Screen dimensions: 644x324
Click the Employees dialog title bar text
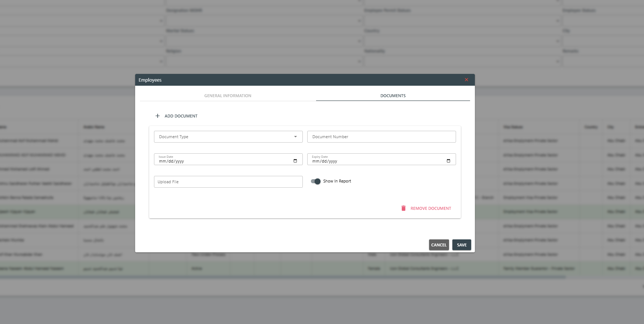click(150, 80)
